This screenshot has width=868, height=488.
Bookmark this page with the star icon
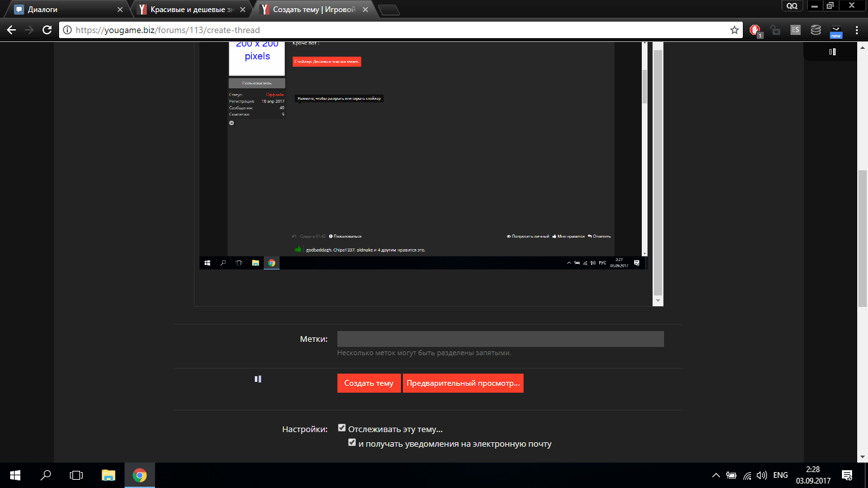[x=735, y=30]
